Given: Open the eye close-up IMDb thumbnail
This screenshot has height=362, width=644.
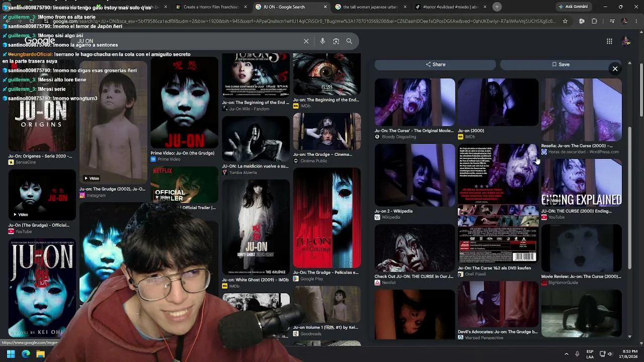Looking at the screenshot, I should click(x=327, y=74).
